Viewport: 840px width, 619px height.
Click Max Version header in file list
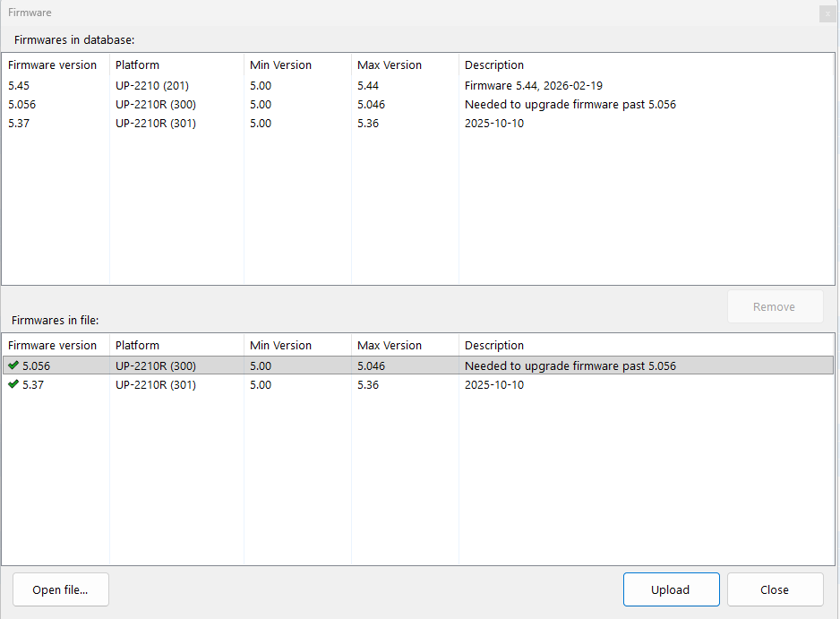pos(390,345)
